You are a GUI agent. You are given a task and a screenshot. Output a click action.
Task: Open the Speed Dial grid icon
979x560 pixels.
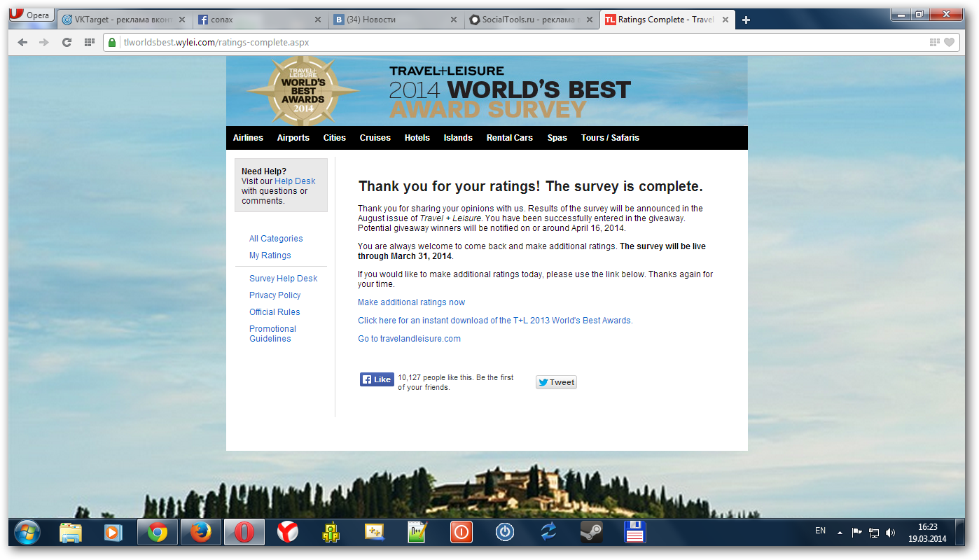89,43
